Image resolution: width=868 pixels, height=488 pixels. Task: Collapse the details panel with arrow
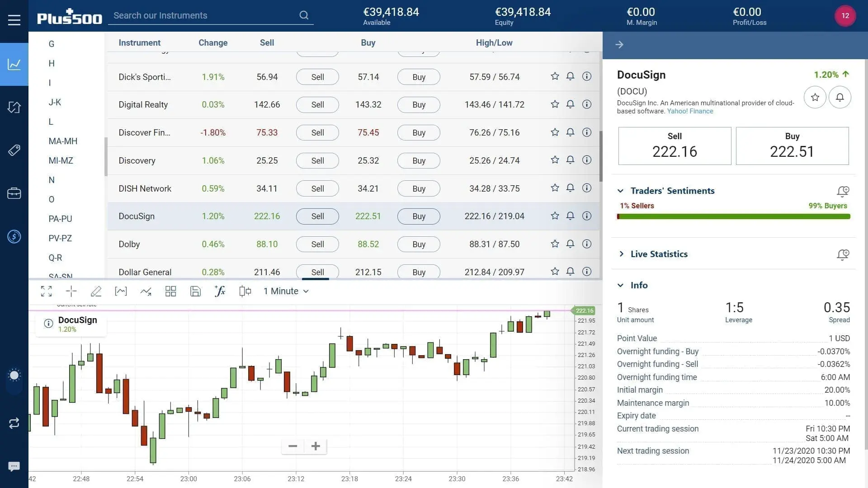pos(619,44)
